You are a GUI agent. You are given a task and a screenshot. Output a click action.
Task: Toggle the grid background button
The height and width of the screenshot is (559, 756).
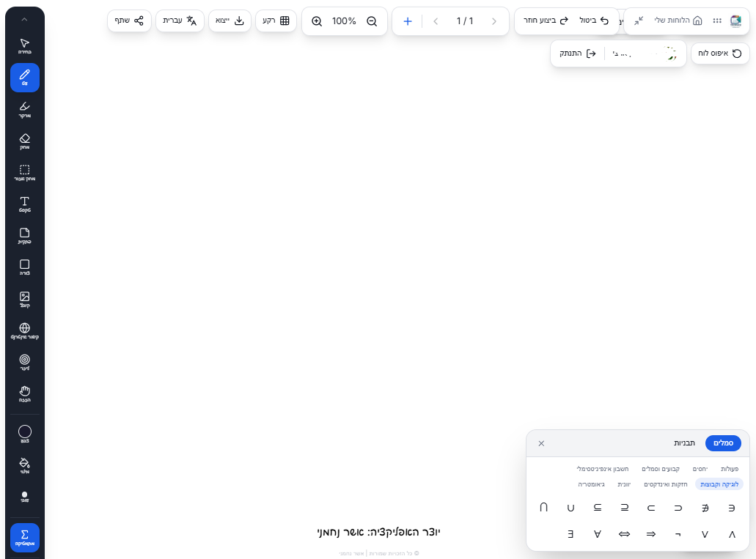pos(276,21)
